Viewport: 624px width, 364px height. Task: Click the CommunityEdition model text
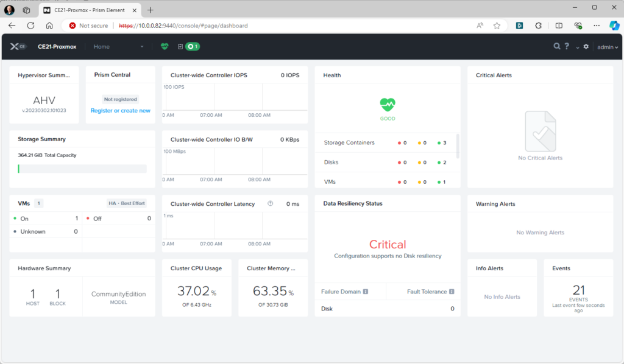(119, 294)
